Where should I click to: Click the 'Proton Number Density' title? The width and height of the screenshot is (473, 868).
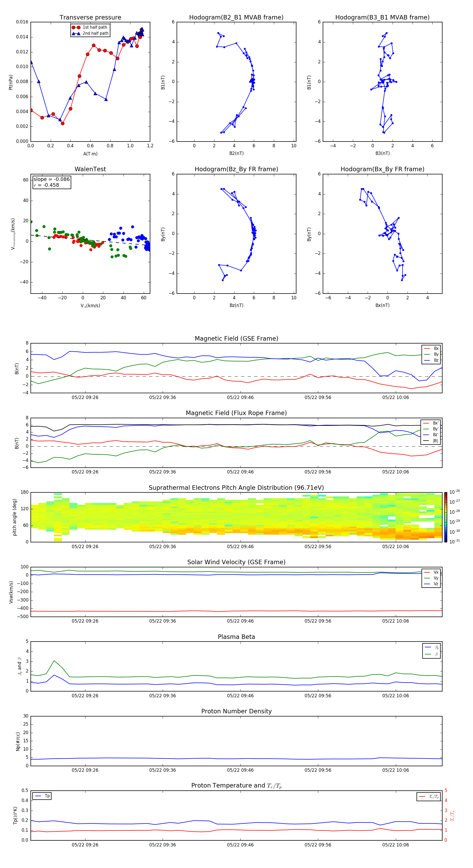pyautogui.click(x=236, y=711)
